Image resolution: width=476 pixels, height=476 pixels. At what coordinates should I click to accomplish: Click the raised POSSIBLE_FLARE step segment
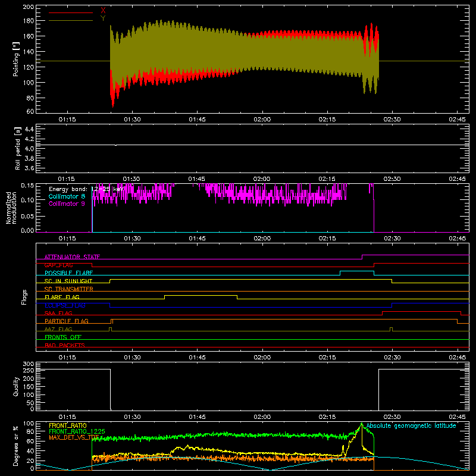pos(357,271)
